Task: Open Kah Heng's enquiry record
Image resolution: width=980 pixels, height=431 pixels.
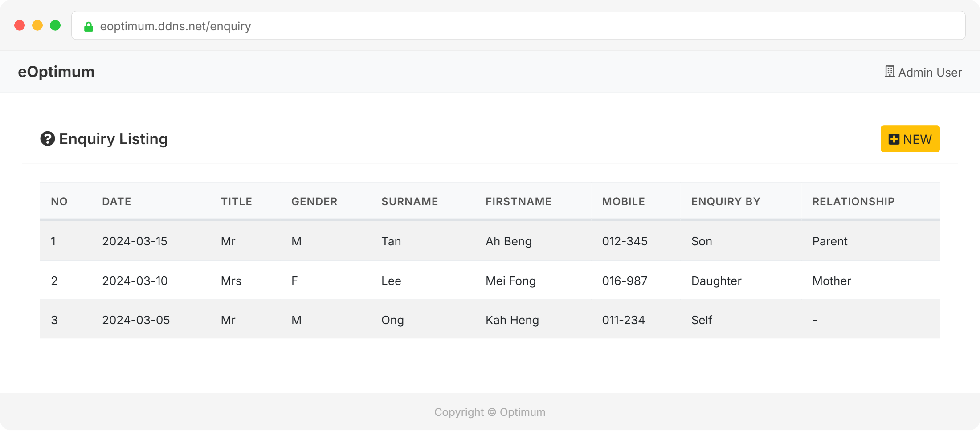Action: (512, 320)
